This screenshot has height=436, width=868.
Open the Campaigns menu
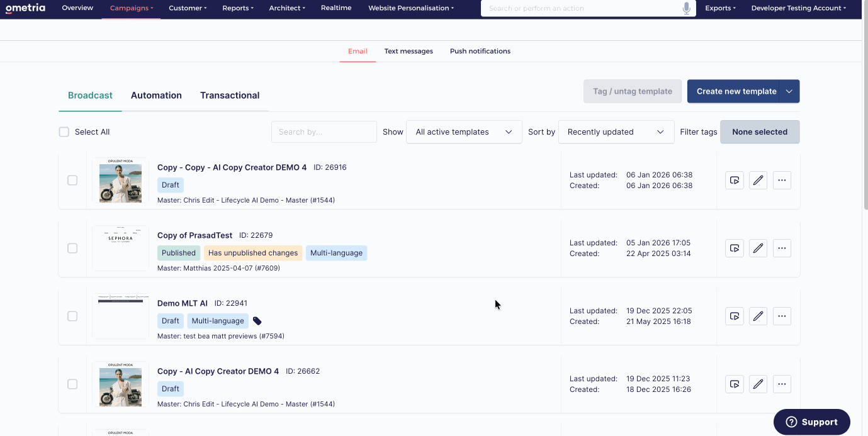click(x=131, y=8)
